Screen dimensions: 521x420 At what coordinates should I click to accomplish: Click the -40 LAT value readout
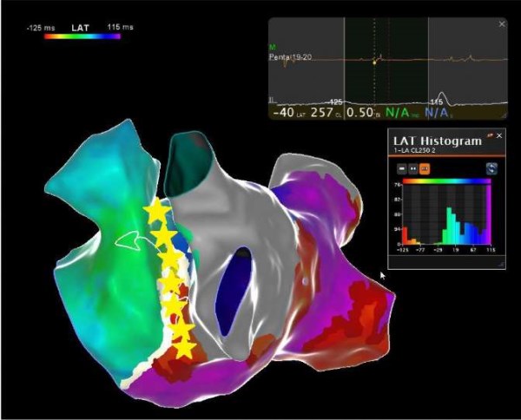(x=283, y=112)
